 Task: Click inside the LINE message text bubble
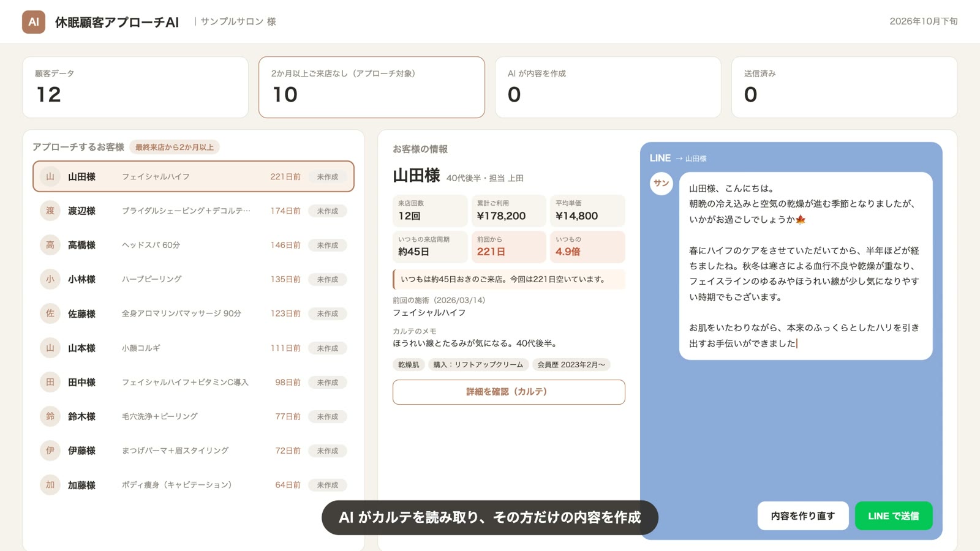(x=805, y=266)
